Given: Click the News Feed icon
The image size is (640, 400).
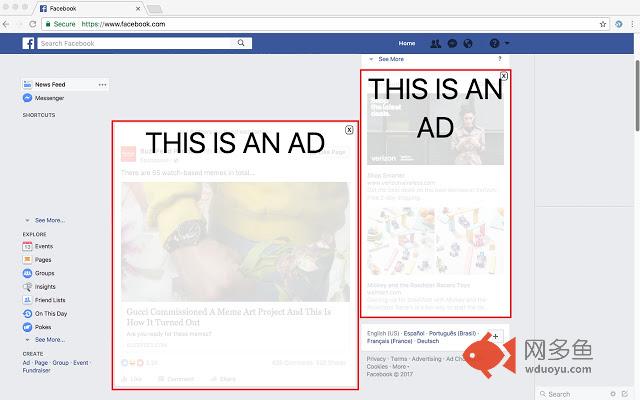Looking at the screenshot, I should (27, 84).
